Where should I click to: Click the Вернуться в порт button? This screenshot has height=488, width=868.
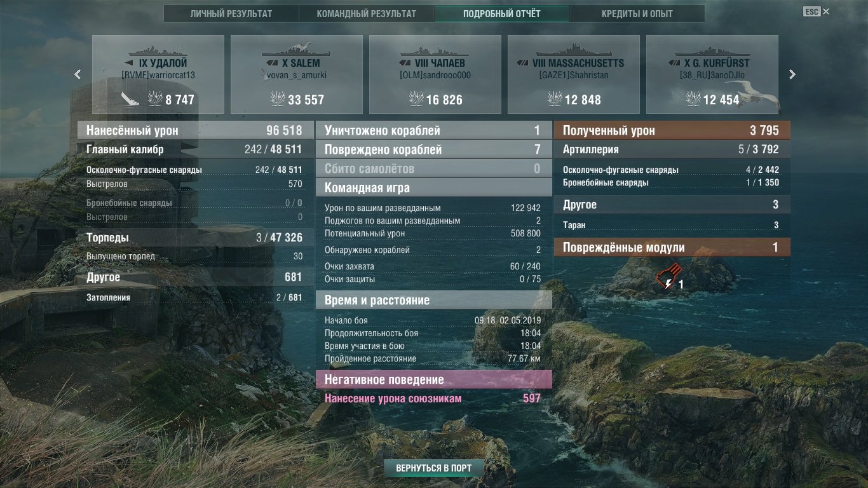pos(434,468)
